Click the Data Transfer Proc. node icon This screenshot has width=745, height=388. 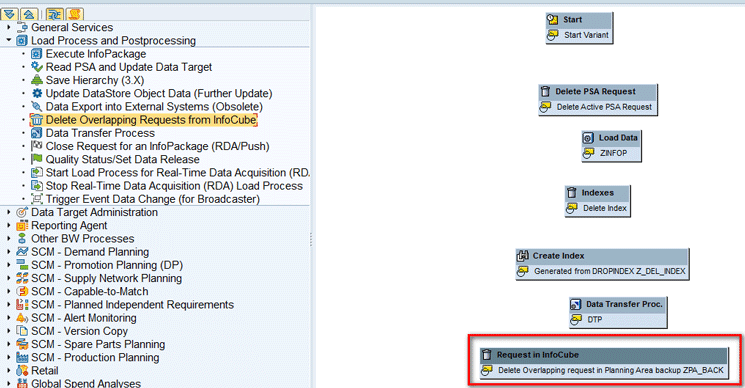click(575, 304)
